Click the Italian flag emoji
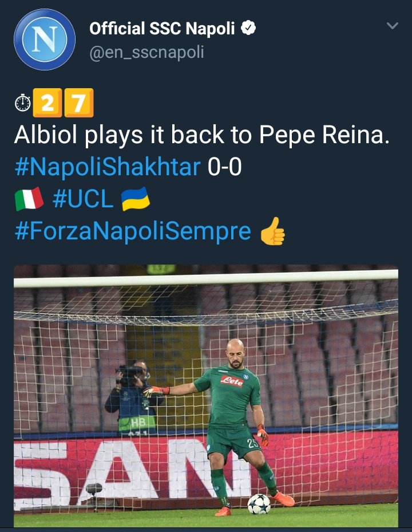The image size is (412, 532). [29, 199]
